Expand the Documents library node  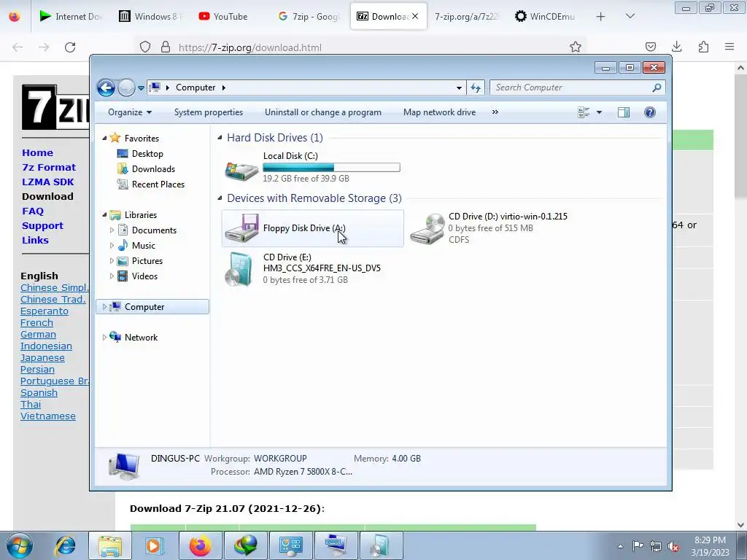click(112, 230)
